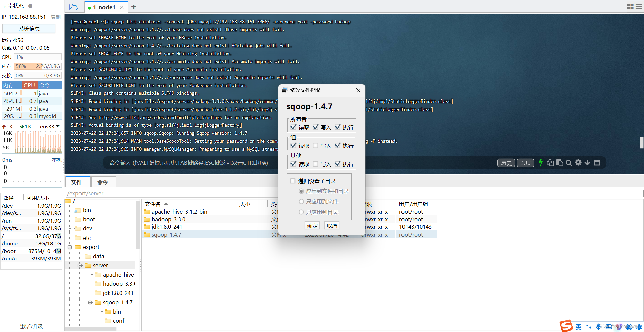Add a new session tab with plus
This screenshot has width=644, height=332.
pos(133,7)
